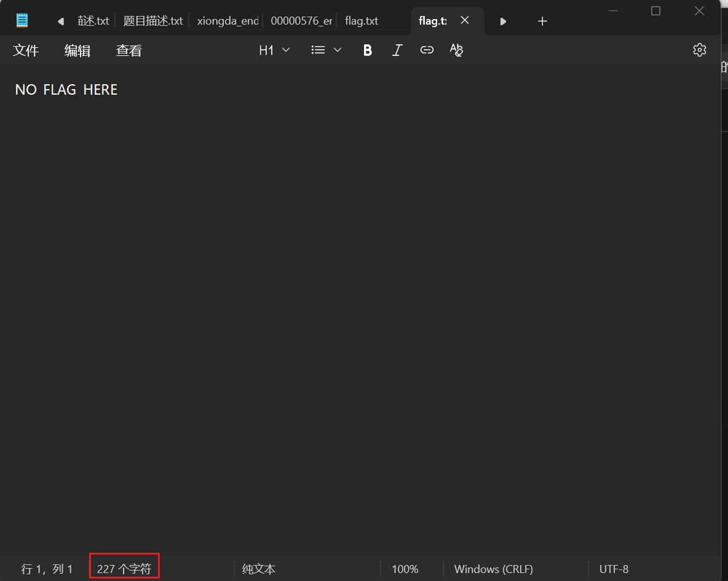This screenshot has width=728, height=581.
Task: Toggle italic formatting
Action: pyautogui.click(x=397, y=50)
